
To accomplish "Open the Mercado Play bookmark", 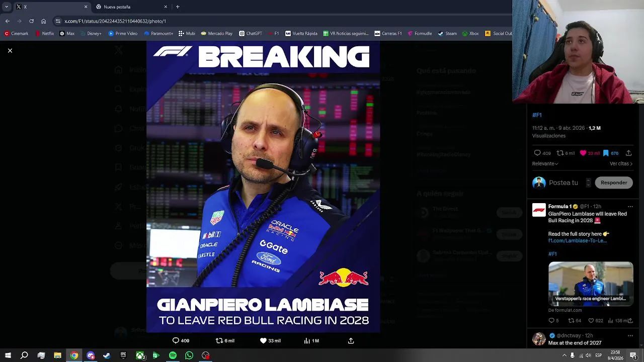I will click(216, 34).
